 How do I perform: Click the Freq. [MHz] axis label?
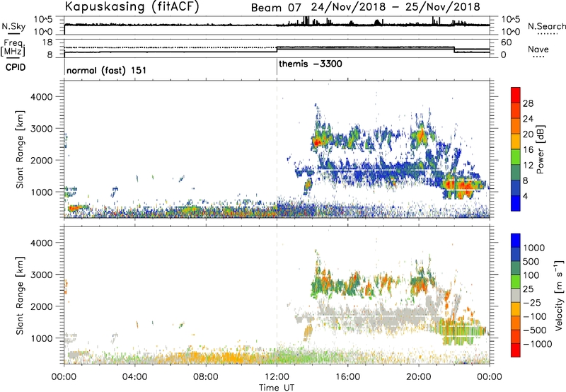point(14,47)
